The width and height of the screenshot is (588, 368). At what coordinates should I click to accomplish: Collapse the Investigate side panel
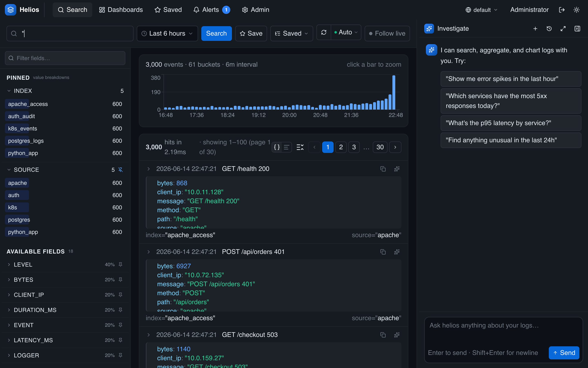pos(577,29)
